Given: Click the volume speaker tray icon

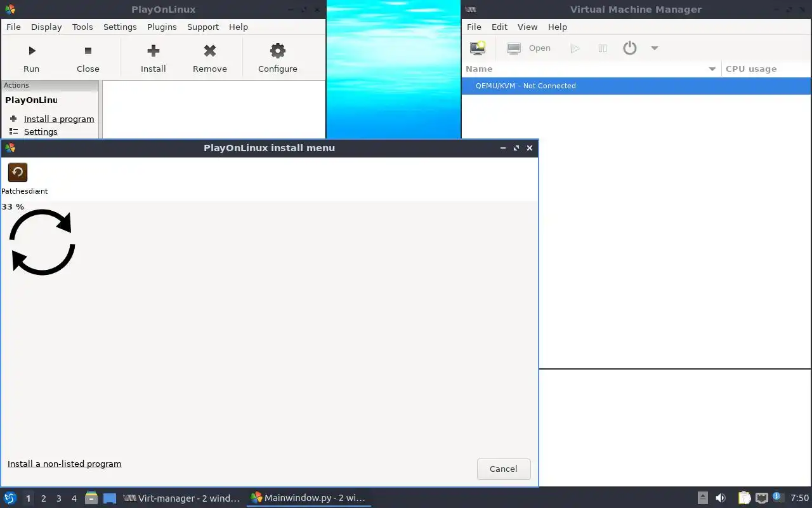Looking at the screenshot, I should 721,498.
